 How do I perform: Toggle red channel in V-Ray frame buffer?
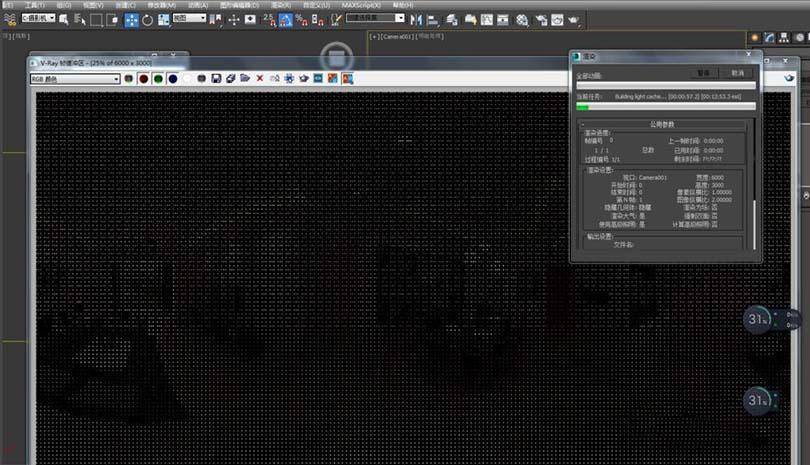click(x=144, y=79)
